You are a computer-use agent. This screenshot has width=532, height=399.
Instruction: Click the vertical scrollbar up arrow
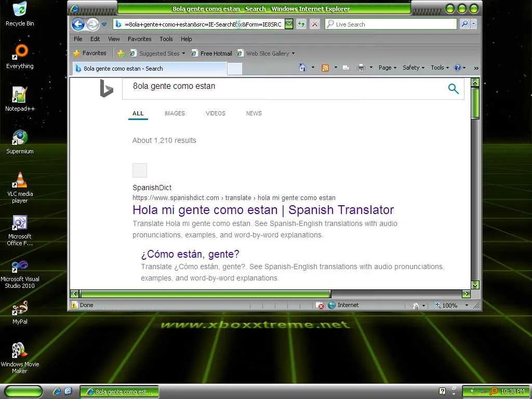[475, 83]
